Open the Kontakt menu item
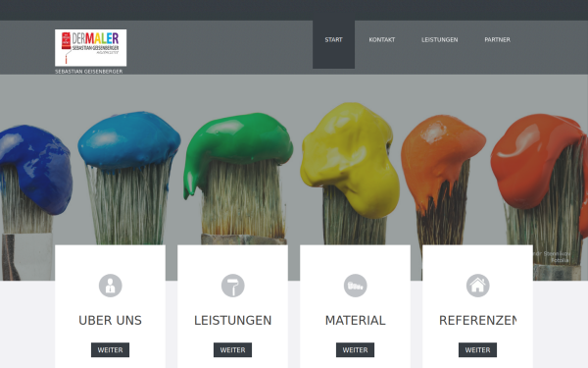 pos(382,40)
